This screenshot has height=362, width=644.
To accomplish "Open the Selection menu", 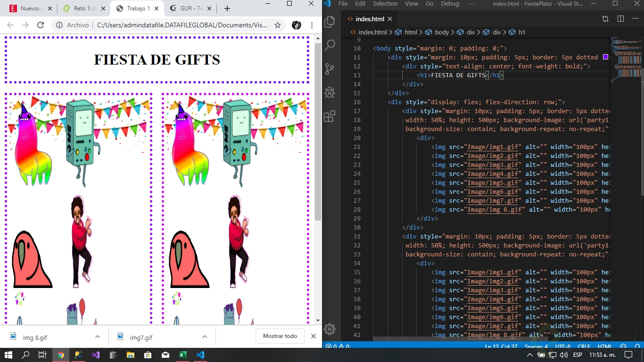I will tap(385, 4).
